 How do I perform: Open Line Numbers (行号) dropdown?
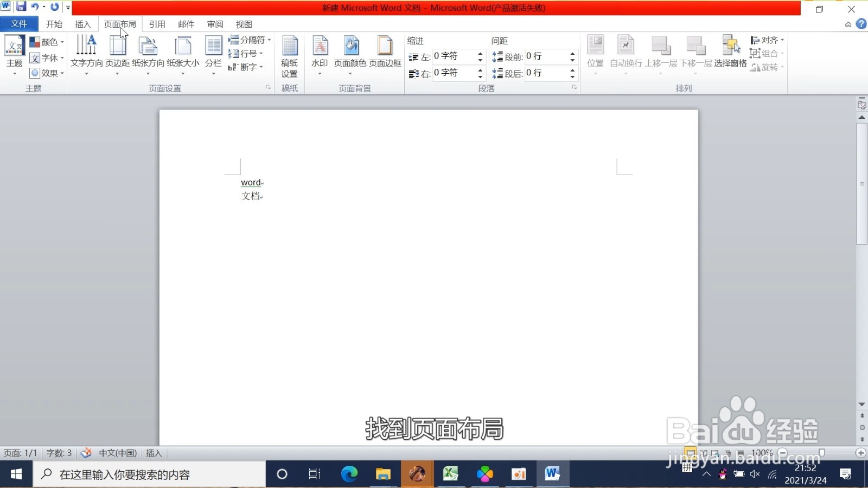coord(246,53)
